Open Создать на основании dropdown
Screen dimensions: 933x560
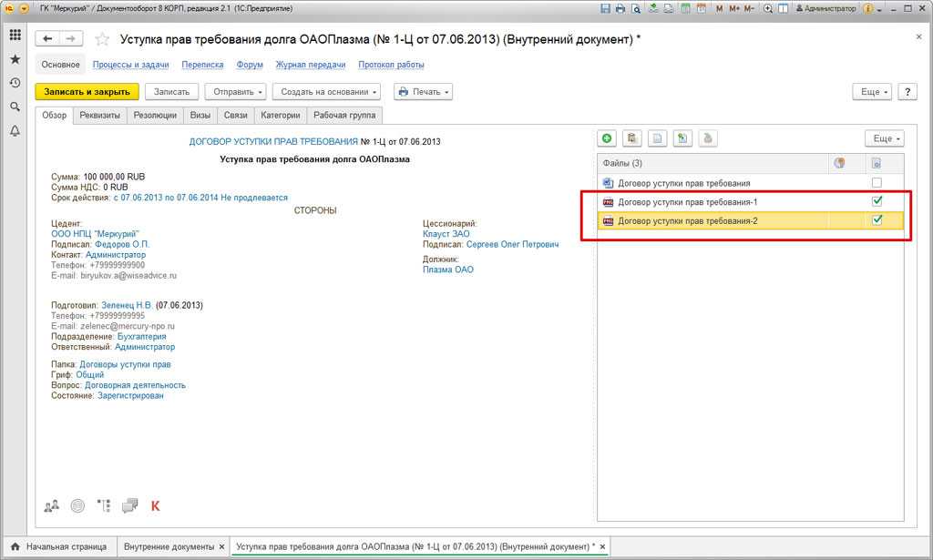click(x=330, y=92)
